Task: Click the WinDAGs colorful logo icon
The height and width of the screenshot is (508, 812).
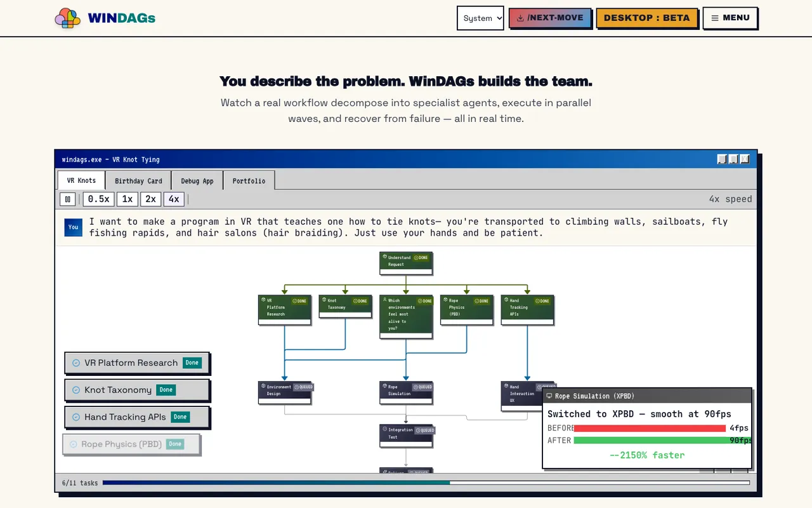Action: 68,18
